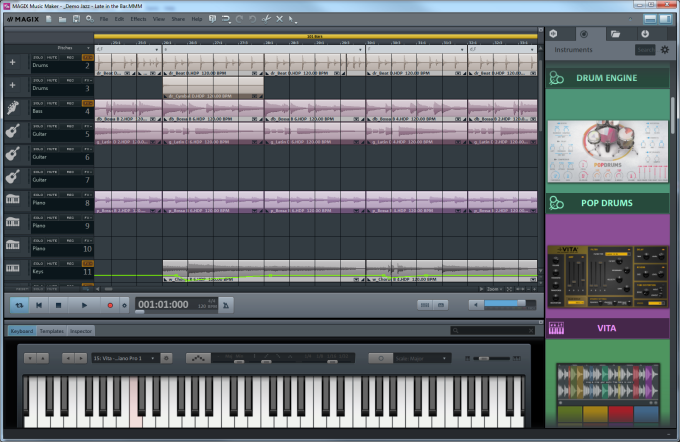Image resolution: width=680 pixels, height=442 pixels.
Task: Click the redo arrow in the toolbar
Action: click(239, 19)
